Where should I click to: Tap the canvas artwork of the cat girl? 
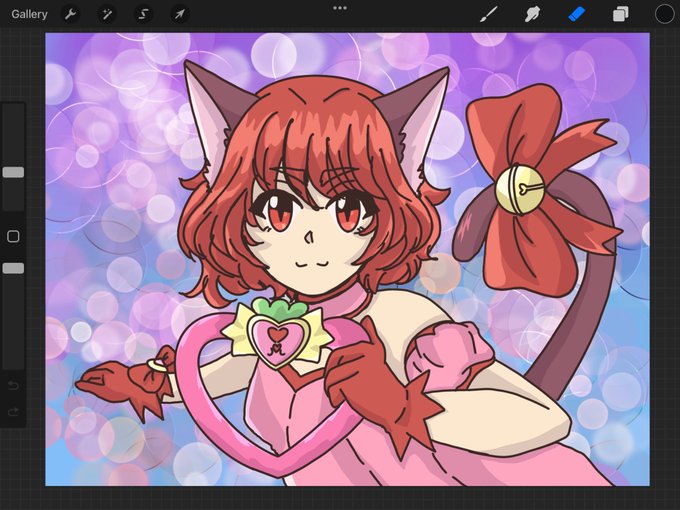[x=347, y=259]
